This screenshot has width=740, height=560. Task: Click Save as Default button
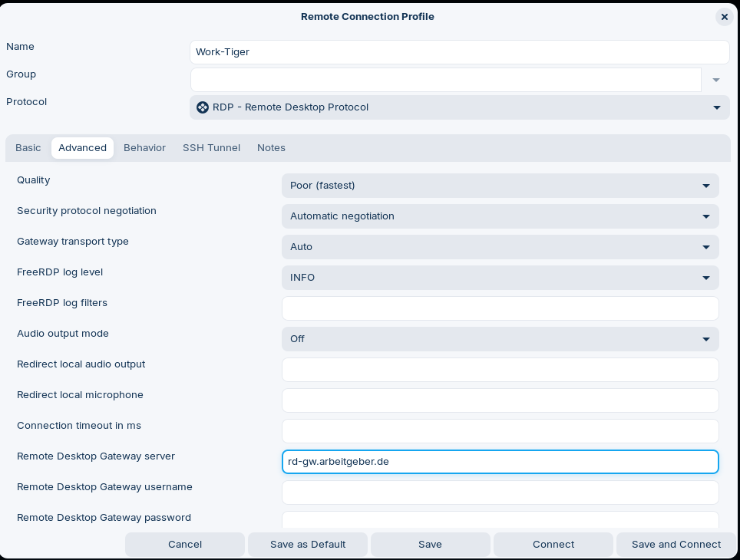[x=308, y=545]
